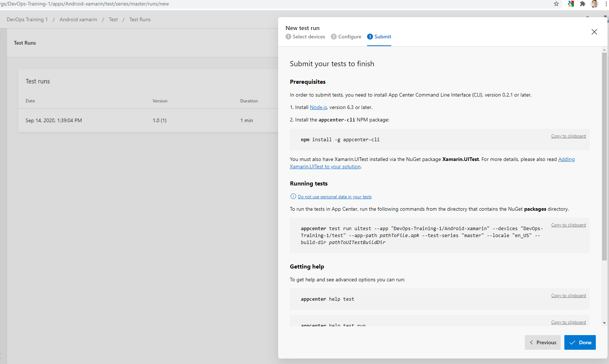This screenshot has height=364, width=609.
Task: Click version 1.0 (1) cell
Action: coord(160,120)
